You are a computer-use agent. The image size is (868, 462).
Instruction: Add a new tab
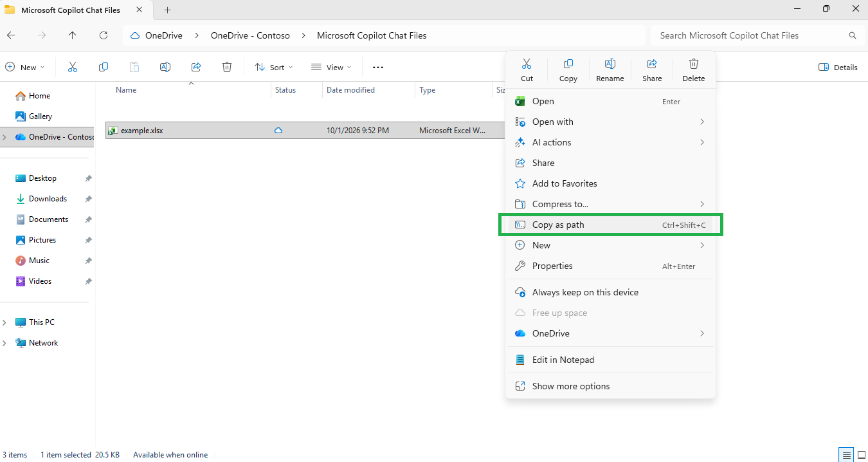[x=168, y=10]
